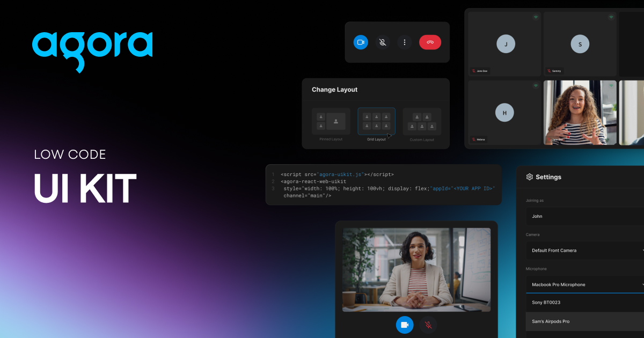Click the script src code line 1
The width and height of the screenshot is (644, 338).
coord(337,174)
